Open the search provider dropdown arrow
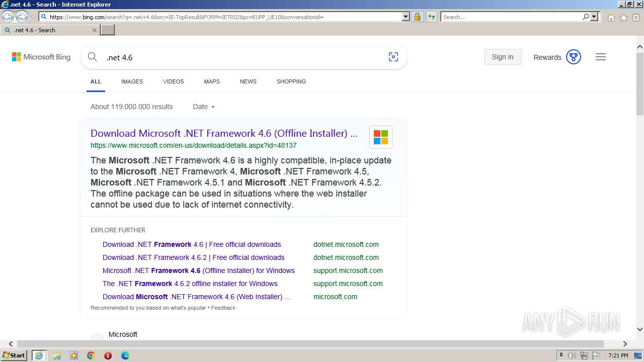This screenshot has width=644, height=362. tap(595, 17)
